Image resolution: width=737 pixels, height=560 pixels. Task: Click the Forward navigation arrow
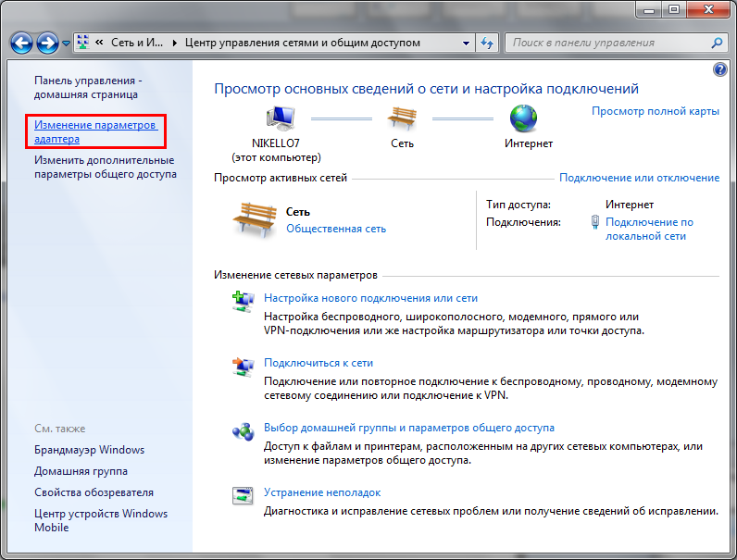[x=47, y=44]
